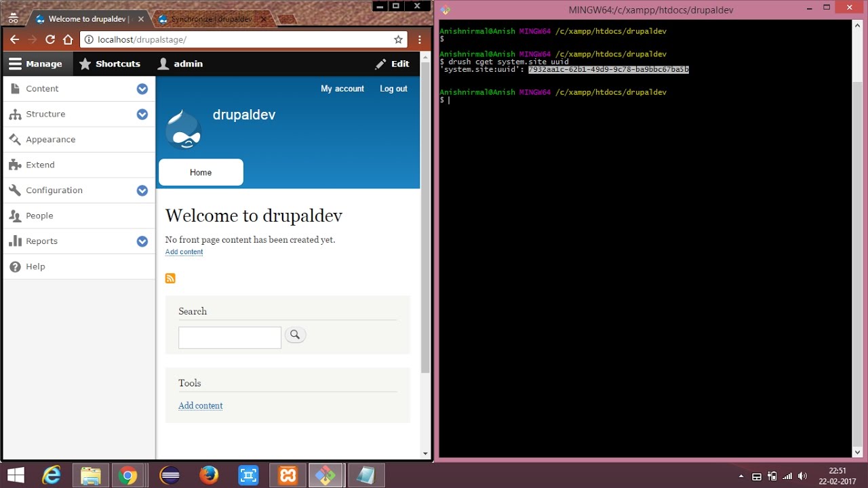868x488 pixels.
Task: Click the Home navigation tab
Action: pyautogui.click(x=201, y=172)
